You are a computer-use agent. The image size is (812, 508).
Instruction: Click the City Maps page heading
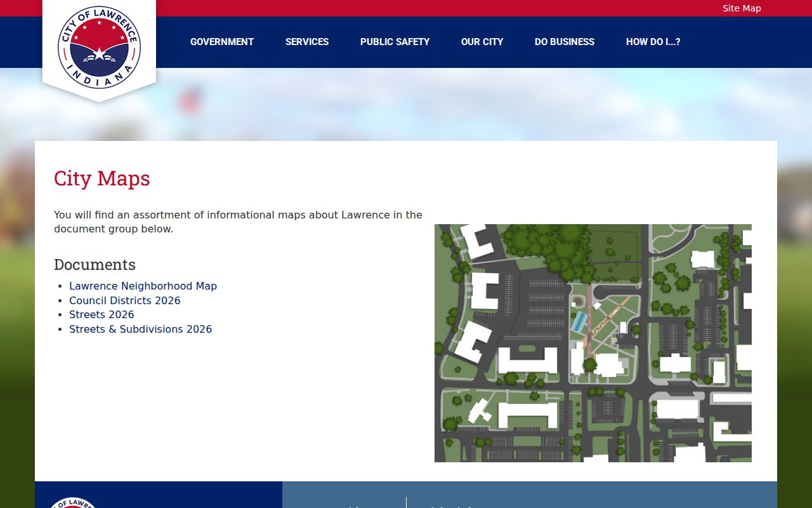click(x=101, y=178)
